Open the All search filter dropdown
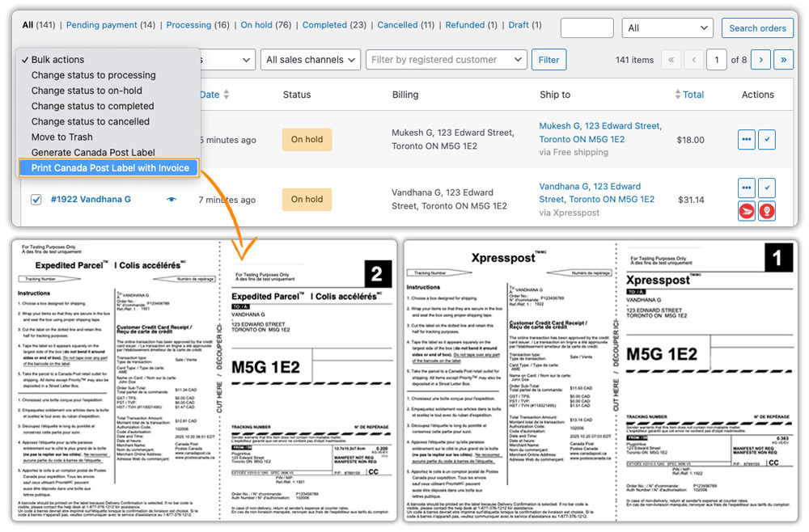Viewport: 809px width, 532px height. click(667, 28)
